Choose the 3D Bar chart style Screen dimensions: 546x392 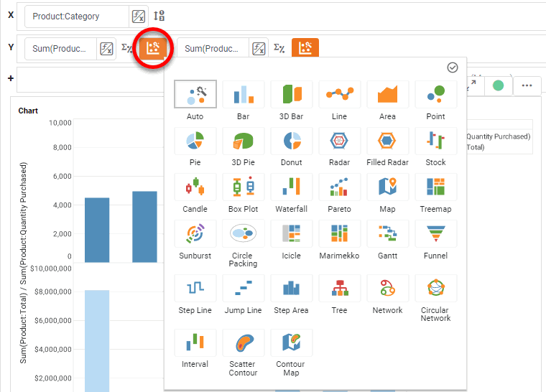291,95
